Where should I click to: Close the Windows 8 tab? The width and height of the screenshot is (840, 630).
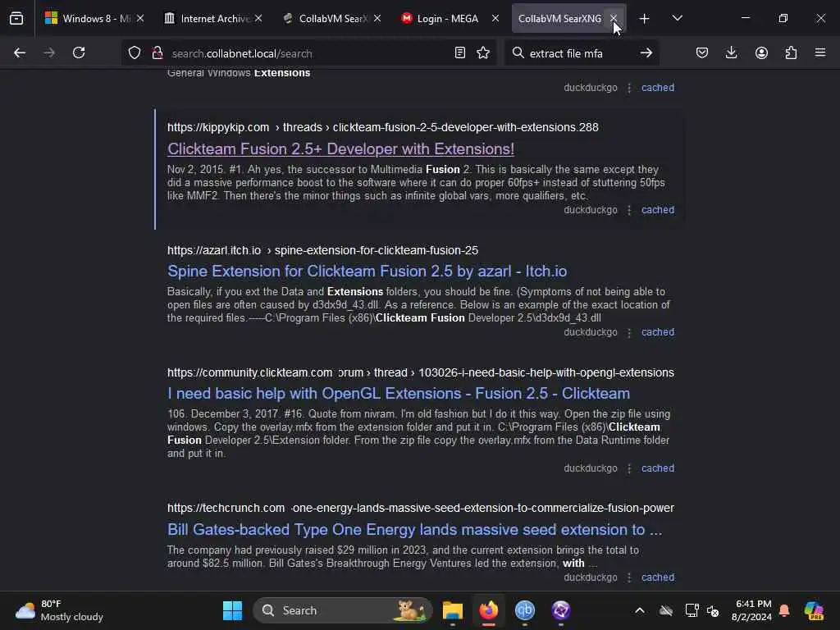tap(139, 19)
